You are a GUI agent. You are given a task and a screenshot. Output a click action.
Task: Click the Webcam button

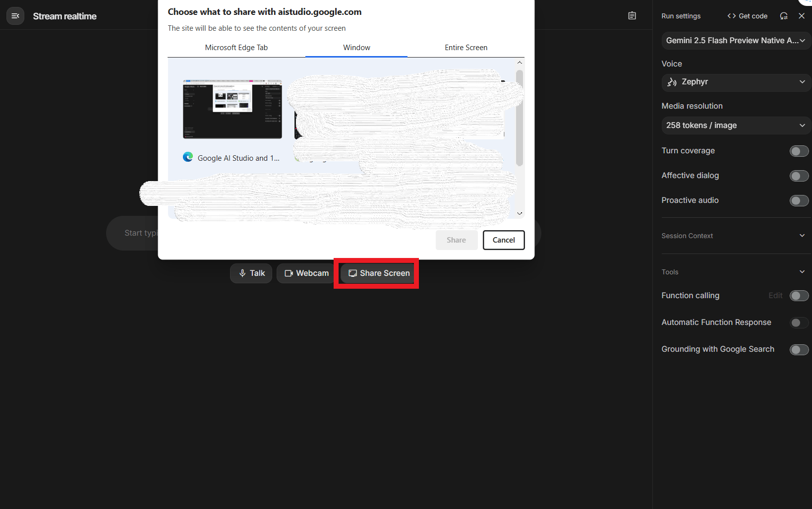[x=306, y=273]
